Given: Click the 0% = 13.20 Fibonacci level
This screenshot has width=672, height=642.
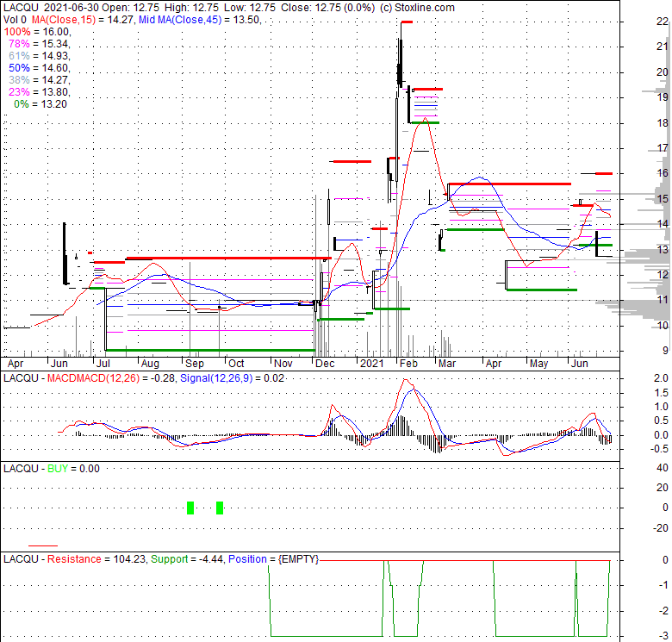Looking at the screenshot, I should [40, 104].
